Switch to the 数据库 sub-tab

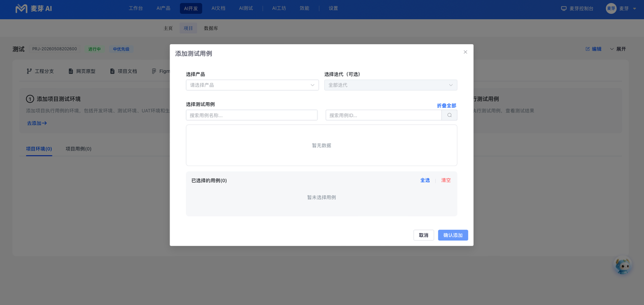[x=211, y=28]
